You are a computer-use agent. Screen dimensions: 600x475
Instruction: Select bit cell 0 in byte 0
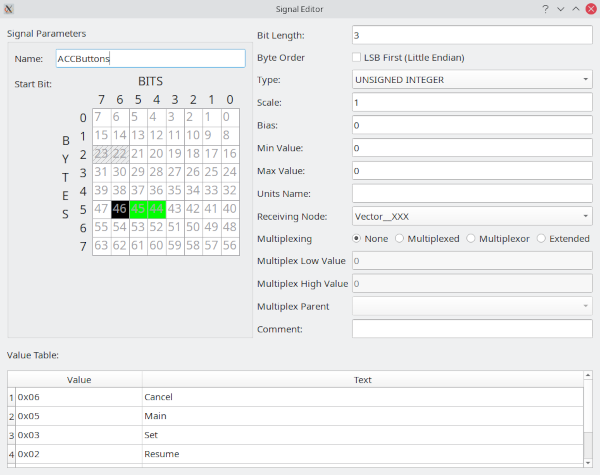coord(230,118)
